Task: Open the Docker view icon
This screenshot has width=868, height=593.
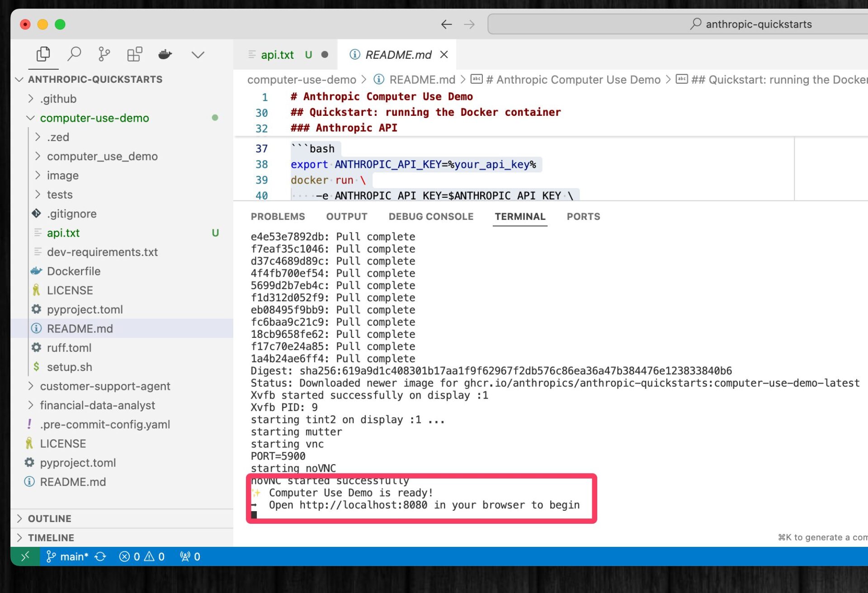Action: tap(165, 54)
